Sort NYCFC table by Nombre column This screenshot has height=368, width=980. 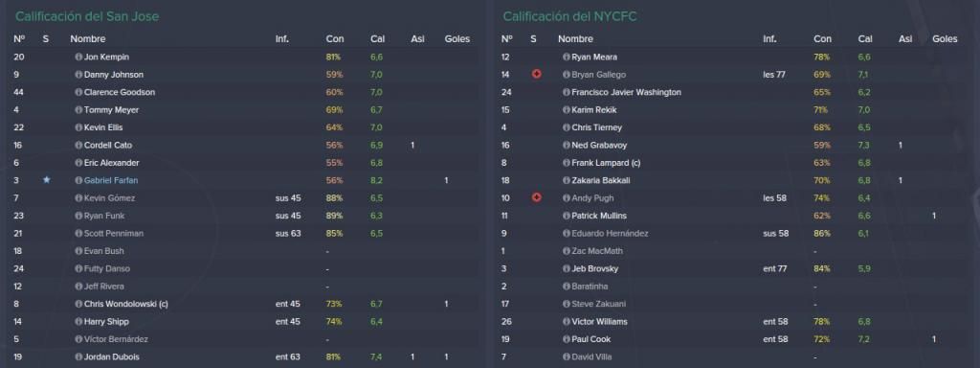click(x=575, y=38)
